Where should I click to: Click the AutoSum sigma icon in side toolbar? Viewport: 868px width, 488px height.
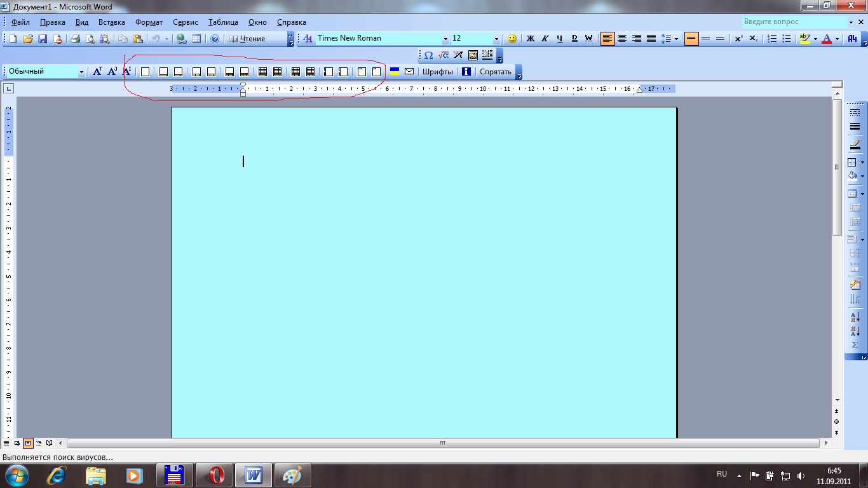click(855, 345)
